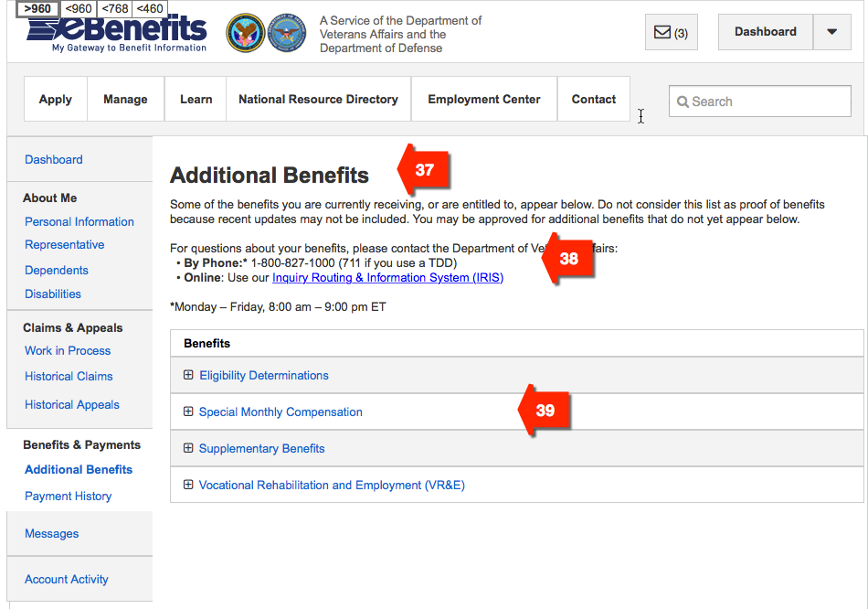Select Additional Benefits in sidebar

(79, 469)
